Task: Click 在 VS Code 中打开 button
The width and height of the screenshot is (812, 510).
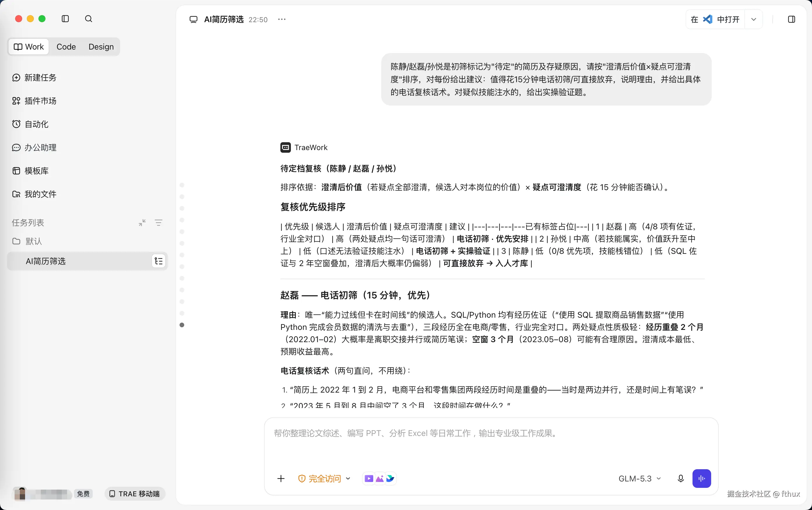Action: tap(715, 19)
